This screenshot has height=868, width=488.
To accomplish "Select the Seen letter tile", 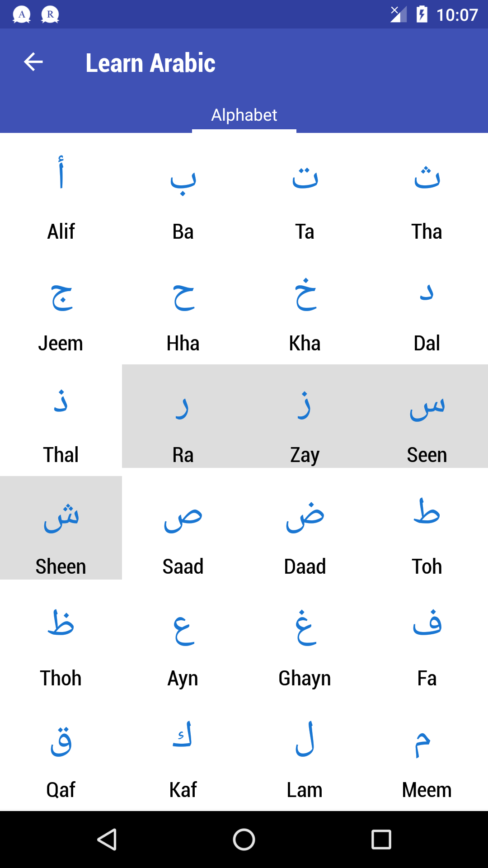I will point(427,417).
